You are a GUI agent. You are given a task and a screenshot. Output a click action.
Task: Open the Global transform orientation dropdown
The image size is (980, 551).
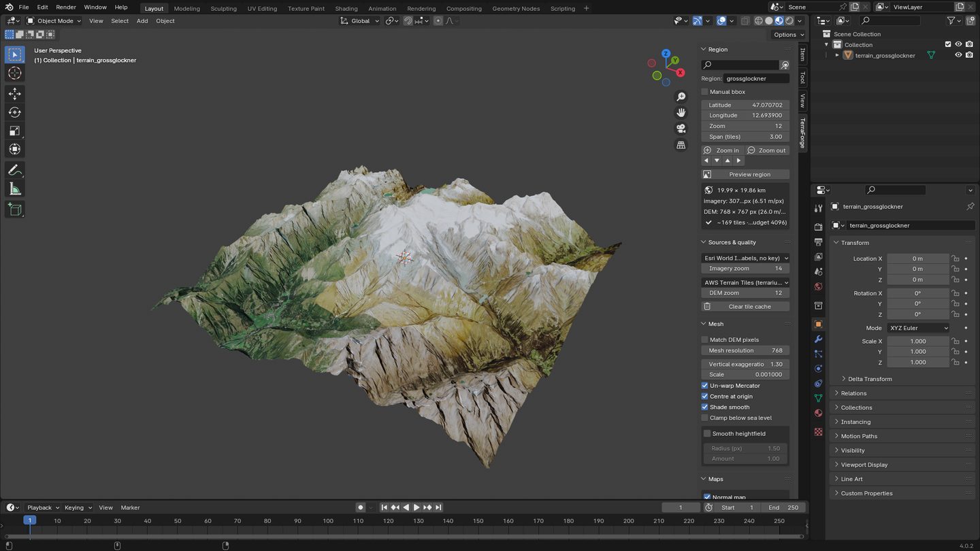point(360,21)
